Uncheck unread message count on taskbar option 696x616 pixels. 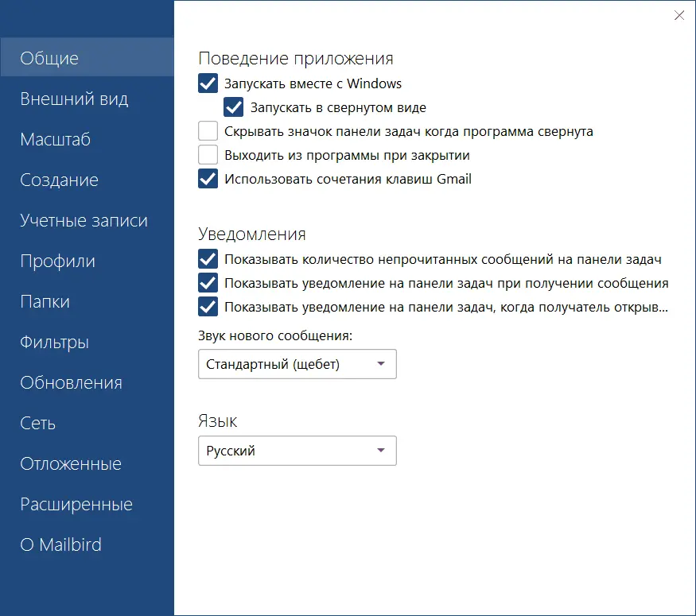(208, 259)
